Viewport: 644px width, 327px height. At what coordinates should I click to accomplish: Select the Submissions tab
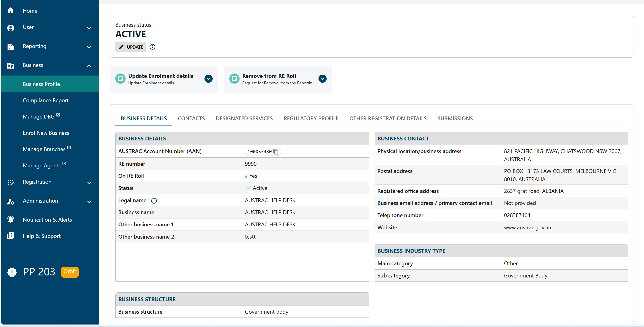455,118
